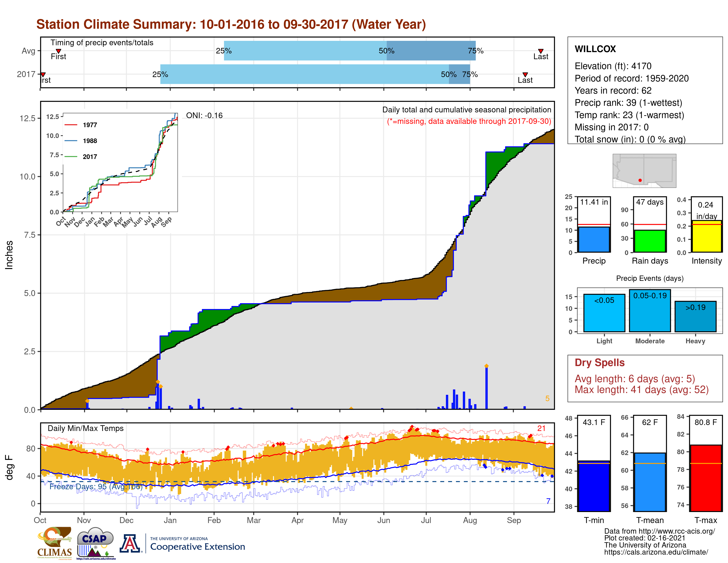Click the 62 F T-mean value

pyautogui.click(x=650, y=422)
